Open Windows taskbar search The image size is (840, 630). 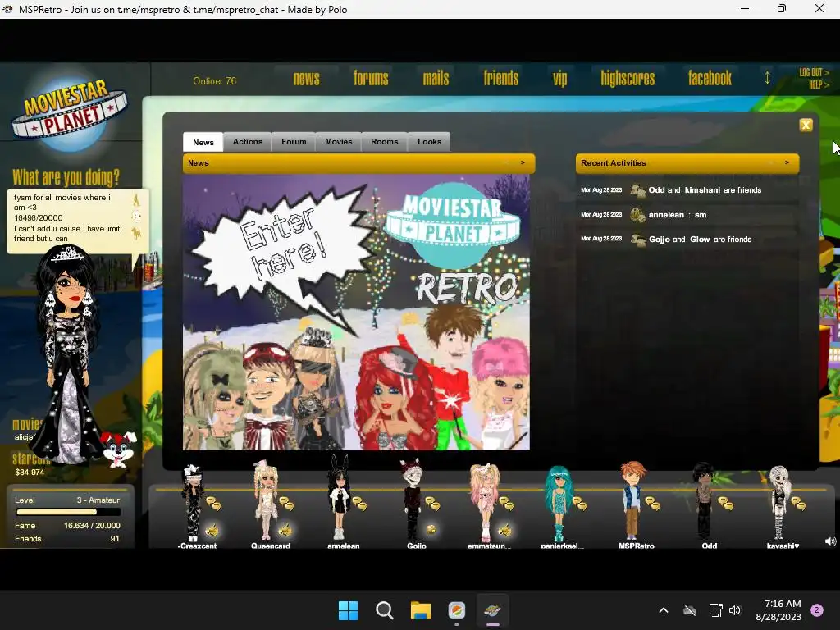click(x=384, y=610)
